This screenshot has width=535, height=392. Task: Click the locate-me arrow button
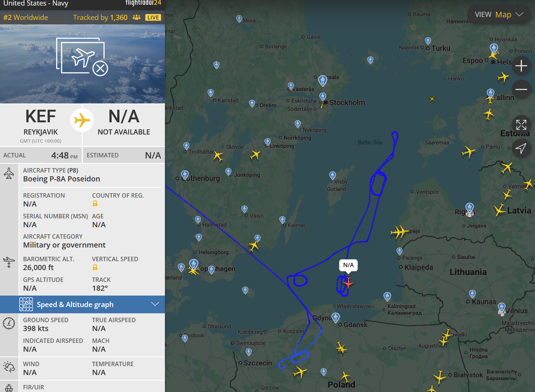pyautogui.click(x=521, y=149)
